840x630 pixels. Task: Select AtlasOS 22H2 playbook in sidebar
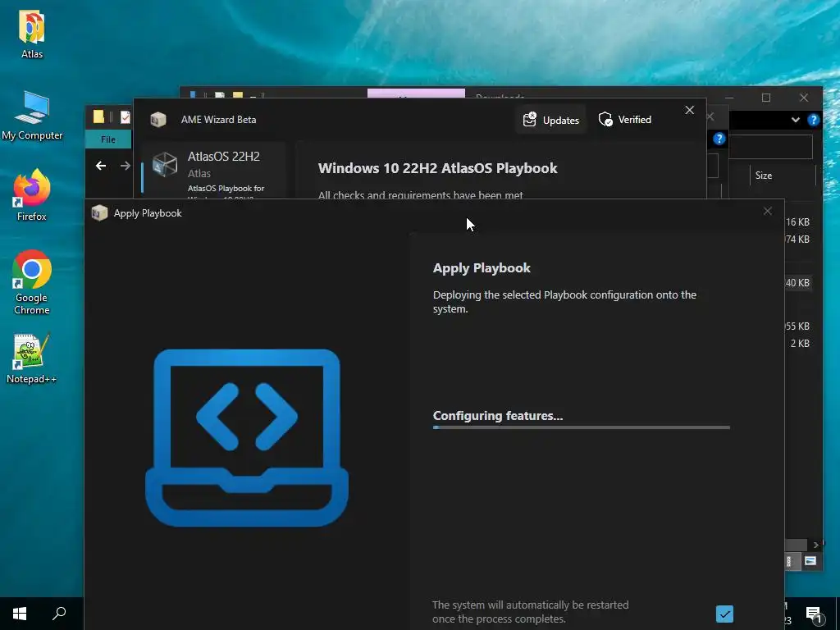[x=214, y=172]
